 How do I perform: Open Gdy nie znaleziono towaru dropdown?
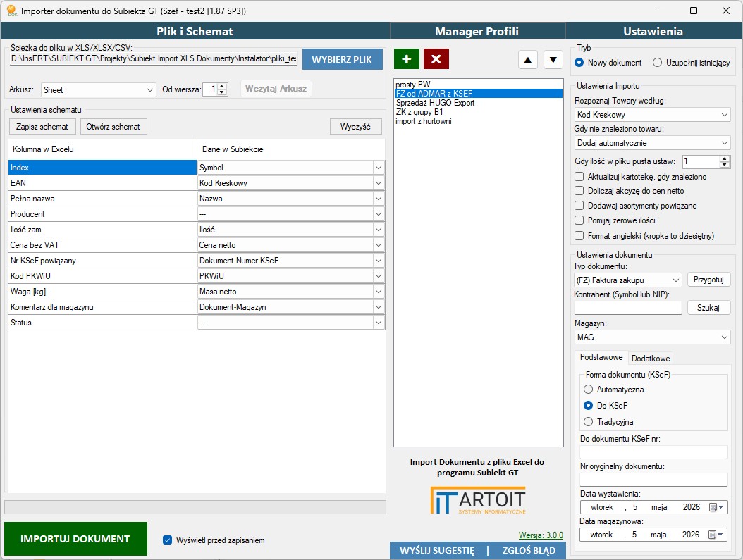pyautogui.click(x=653, y=143)
